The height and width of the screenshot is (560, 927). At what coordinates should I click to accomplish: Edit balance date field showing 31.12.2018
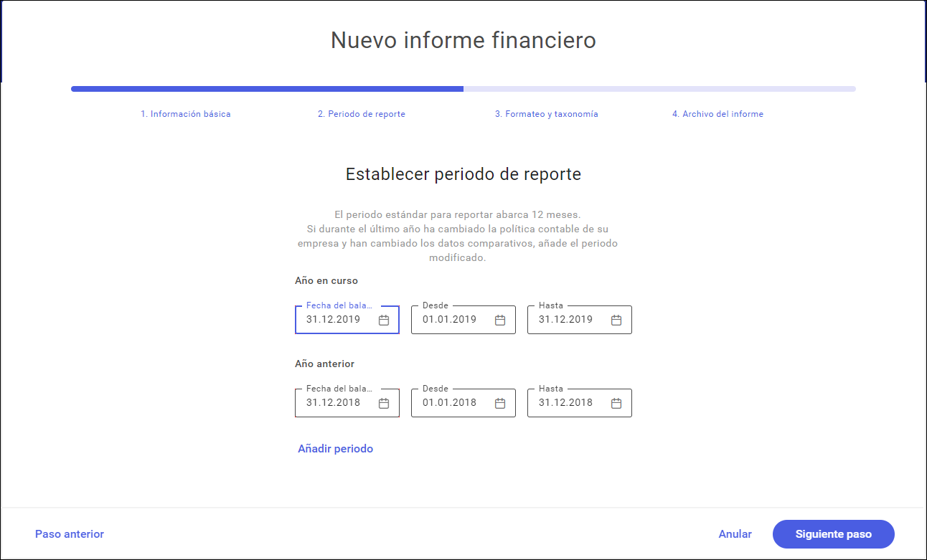(x=347, y=403)
